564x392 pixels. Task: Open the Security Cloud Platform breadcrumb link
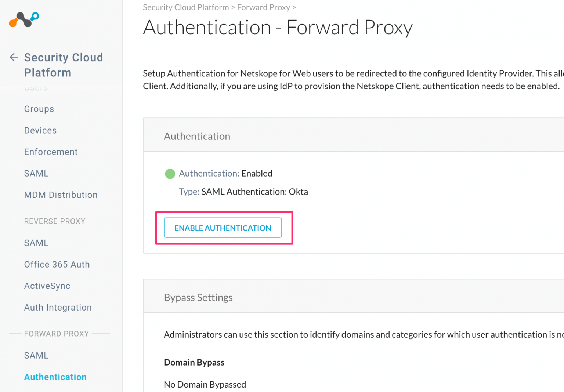[185, 7]
